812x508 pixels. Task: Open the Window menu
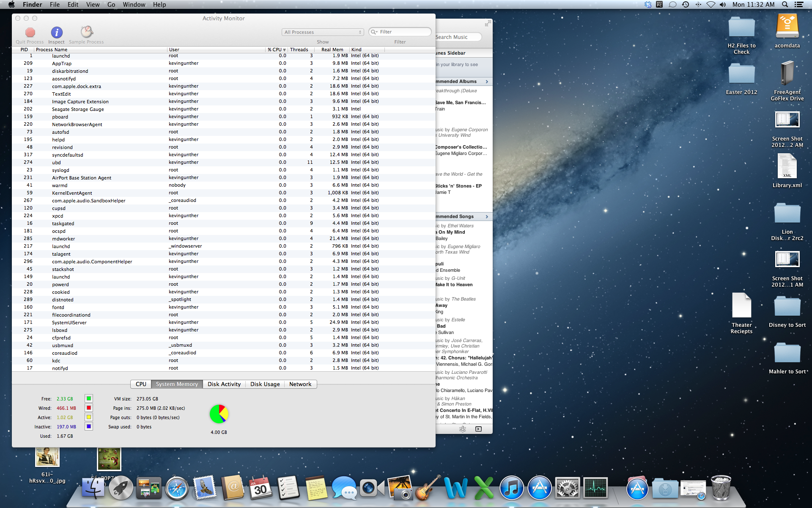pos(134,5)
